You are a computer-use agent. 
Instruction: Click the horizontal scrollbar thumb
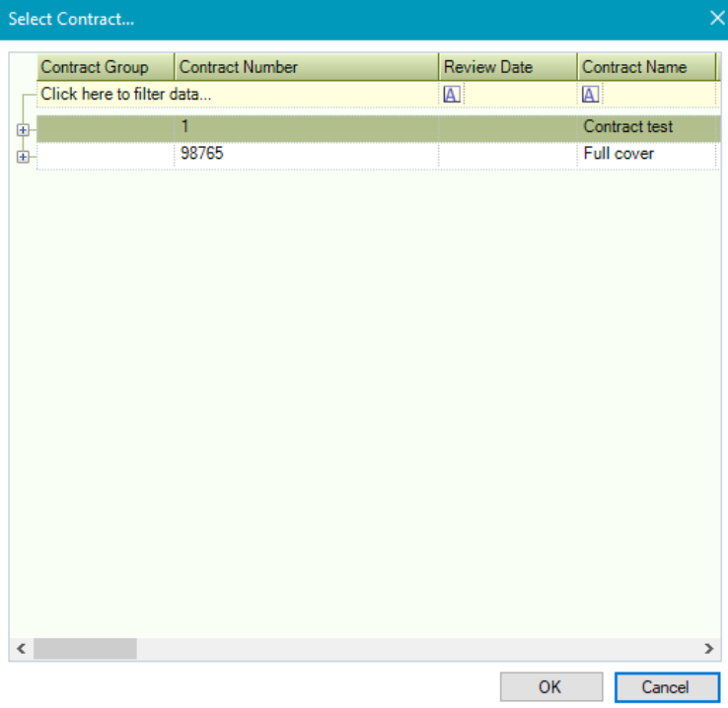85,648
